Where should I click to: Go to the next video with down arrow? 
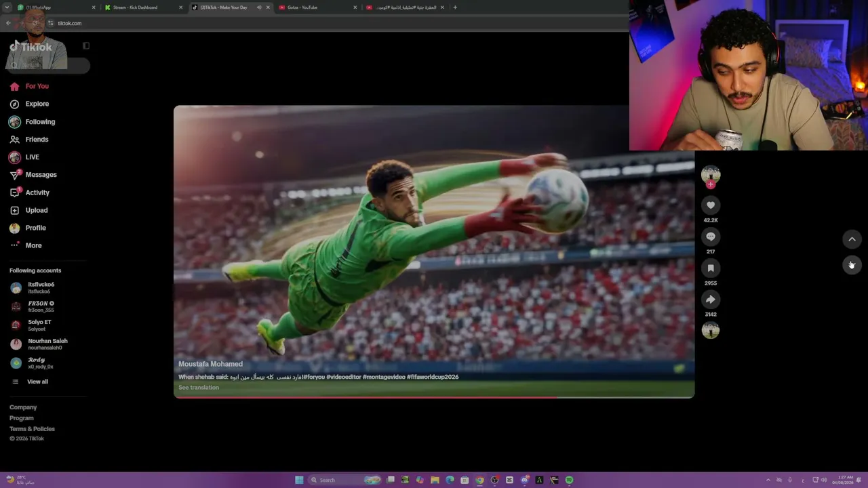[x=852, y=264]
